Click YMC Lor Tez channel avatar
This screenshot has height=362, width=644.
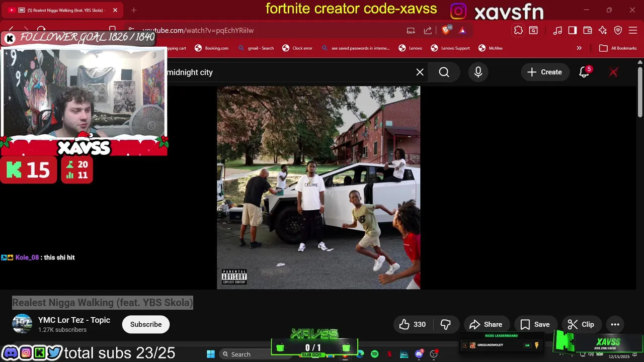point(22,324)
